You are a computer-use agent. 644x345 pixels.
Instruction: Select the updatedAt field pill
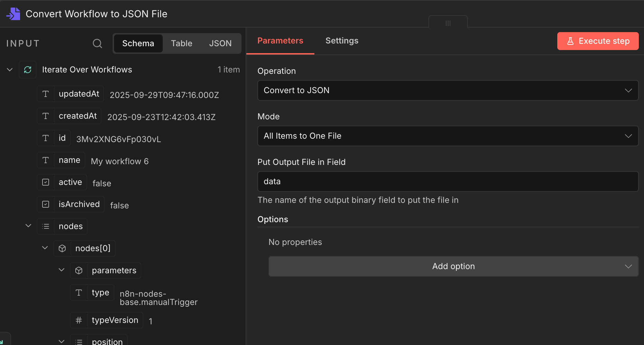[70, 94]
